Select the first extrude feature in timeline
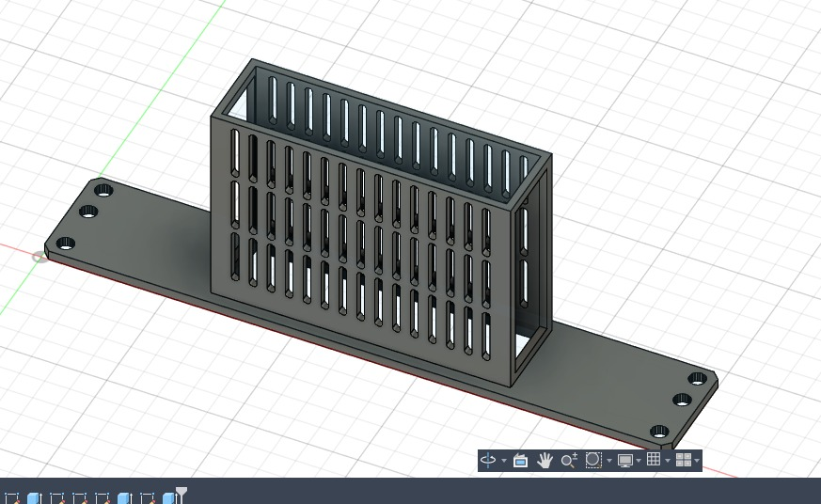The image size is (821, 504). click(x=34, y=497)
